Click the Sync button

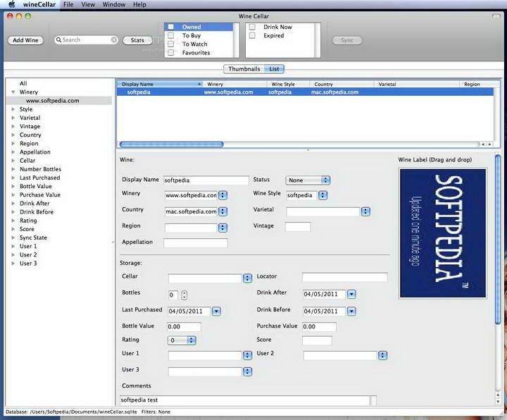coord(347,40)
